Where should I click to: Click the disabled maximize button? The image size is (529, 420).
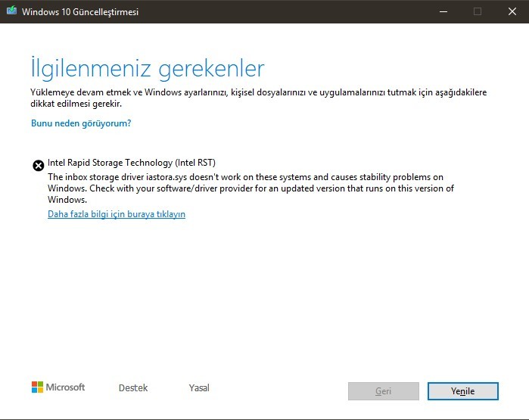tap(478, 11)
